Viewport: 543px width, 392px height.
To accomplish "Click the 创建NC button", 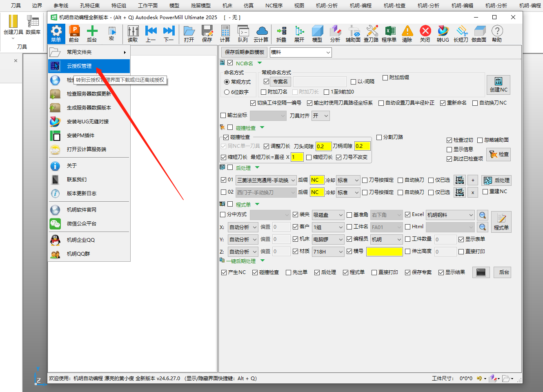I will [x=498, y=85].
